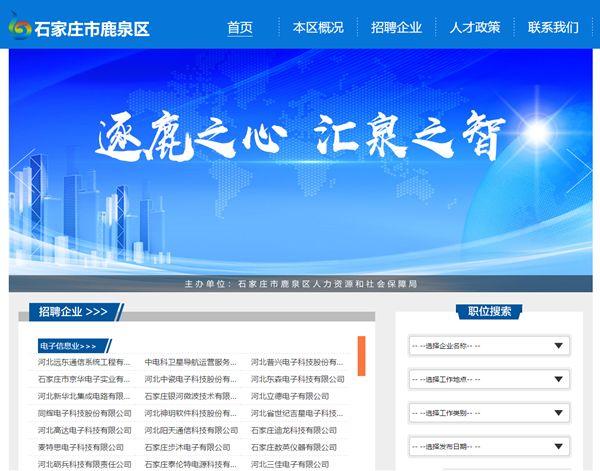Open company link 石家庄数英仪器有限公司
This screenshot has height=471, width=600.
pos(293,447)
